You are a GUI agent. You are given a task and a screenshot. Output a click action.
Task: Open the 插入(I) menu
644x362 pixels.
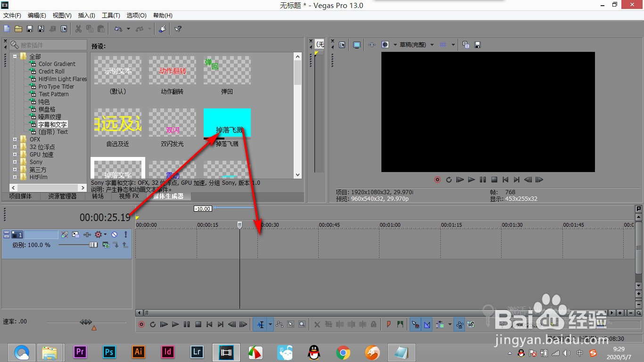tap(86, 16)
